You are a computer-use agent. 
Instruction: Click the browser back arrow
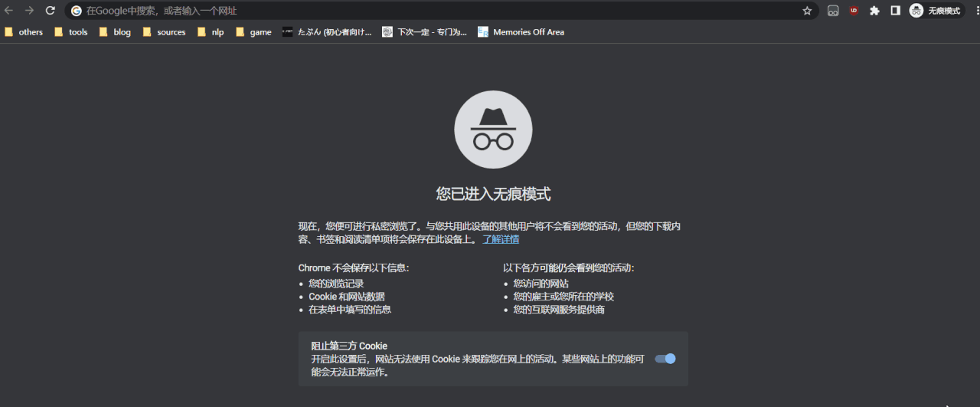(x=9, y=11)
